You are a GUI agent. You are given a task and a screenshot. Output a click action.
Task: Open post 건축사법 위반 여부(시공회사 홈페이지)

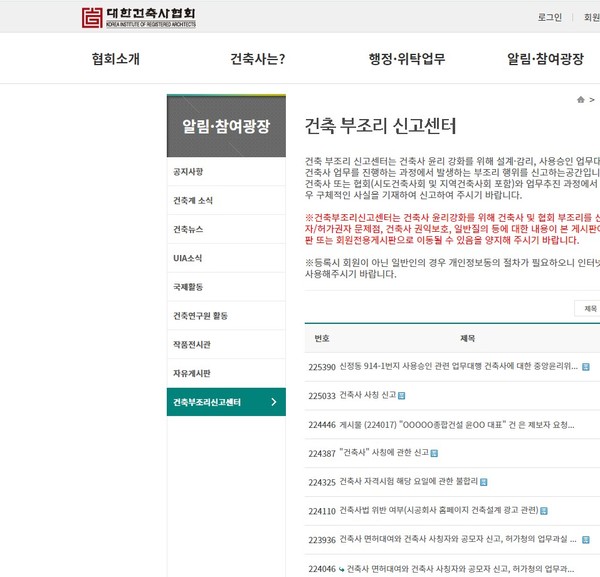pyautogui.click(x=439, y=510)
